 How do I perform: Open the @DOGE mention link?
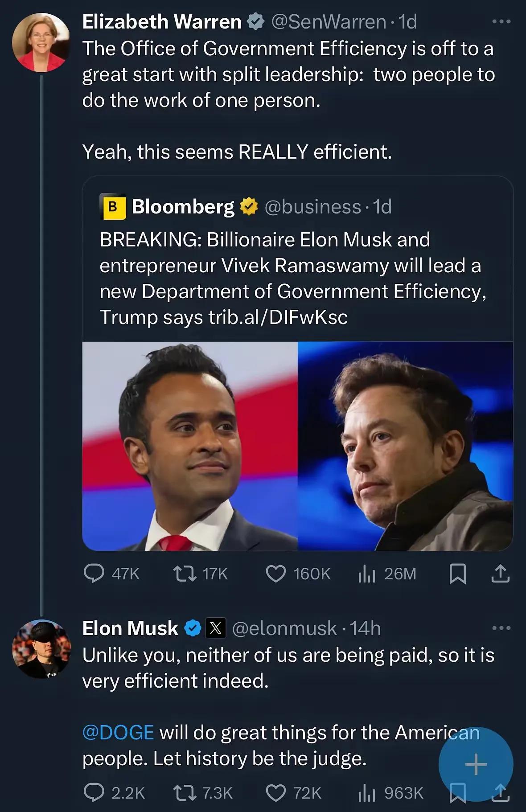118,732
